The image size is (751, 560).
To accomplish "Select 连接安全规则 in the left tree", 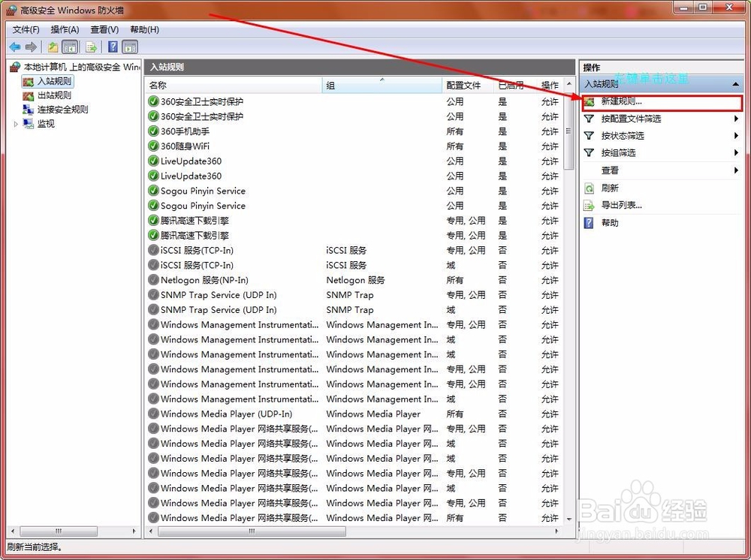I will tap(63, 109).
